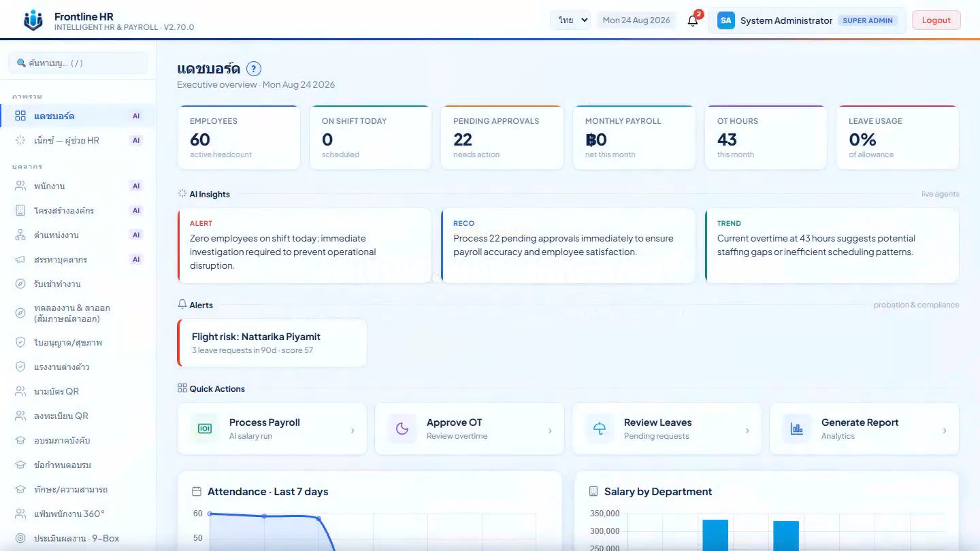The image size is (980, 551).
Task: Open the RECO insight about 22 pending approvals
Action: click(568, 246)
